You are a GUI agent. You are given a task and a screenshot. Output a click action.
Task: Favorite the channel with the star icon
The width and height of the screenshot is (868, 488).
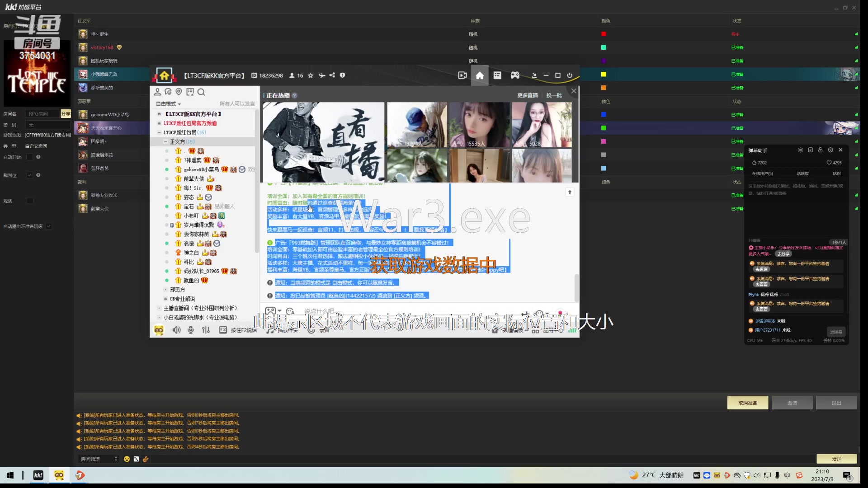[311, 75]
